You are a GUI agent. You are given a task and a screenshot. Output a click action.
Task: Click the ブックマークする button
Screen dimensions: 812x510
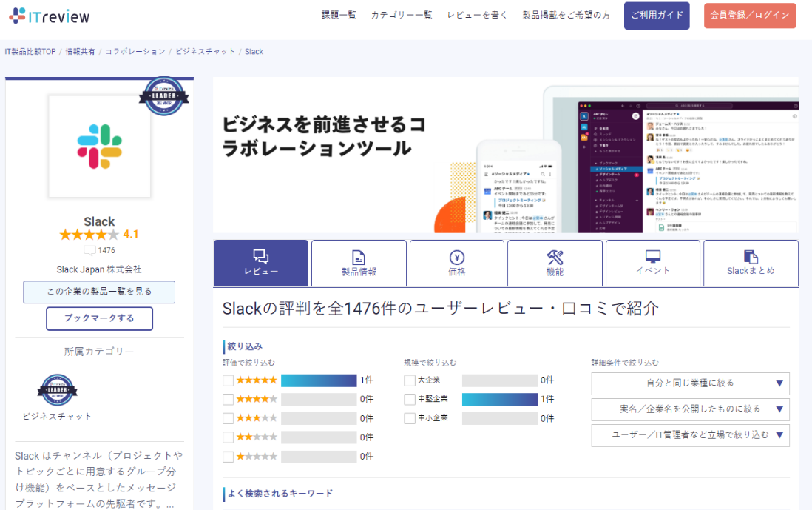99,318
